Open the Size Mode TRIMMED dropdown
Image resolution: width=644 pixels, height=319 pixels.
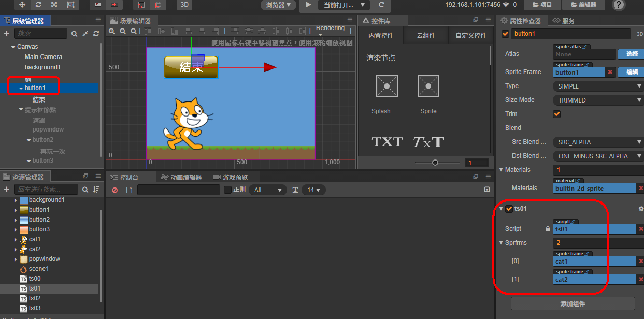click(598, 100)
